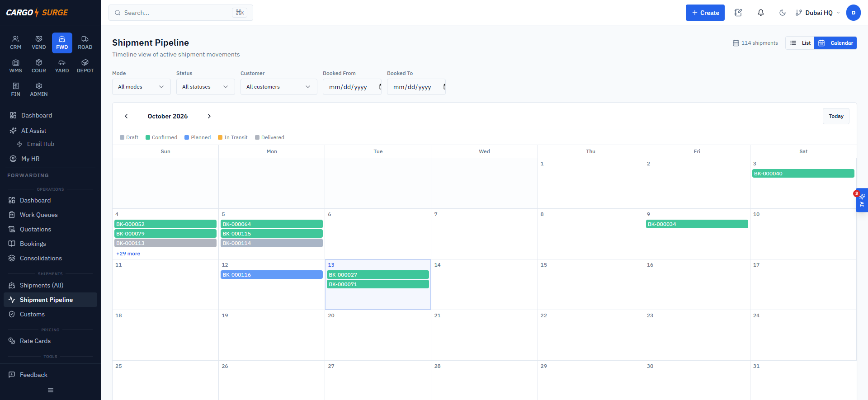The height and width of the screenshot is (400, 868).
Task: Open shipment BK-000040 on October 3
Action: [x=803, y=174]
